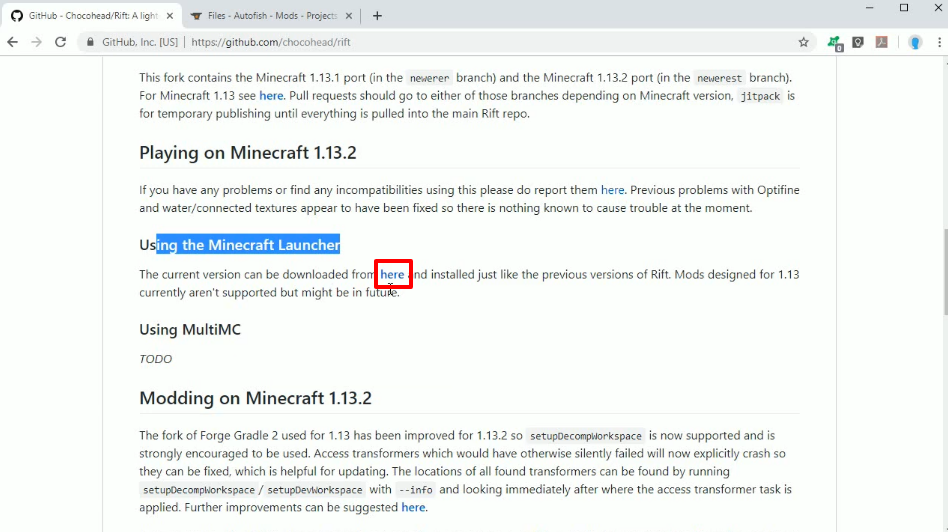Open the PDF extension icon
This screenshot has height=532, width=948.
pos(882,42)
